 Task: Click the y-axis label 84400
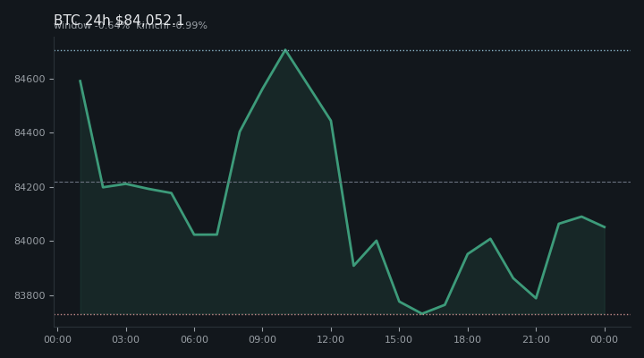pyautogui.click(x=30, y=132)
